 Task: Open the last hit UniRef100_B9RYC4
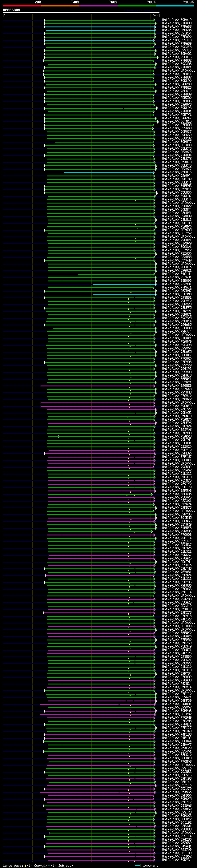click(x=177, y=860)
